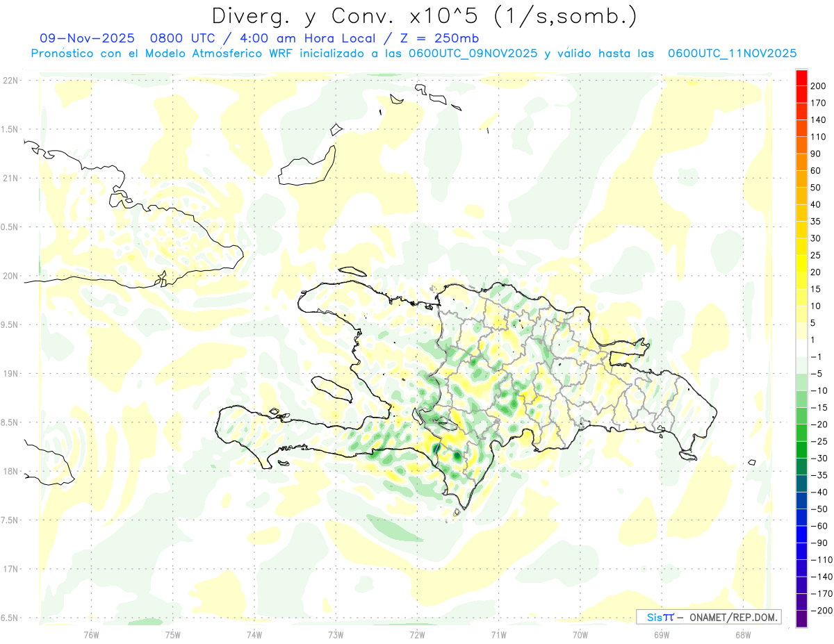The height and width of the screenshot is (644, 834).
Task: Click the '-90' color scale value
Action: point(819,543)
